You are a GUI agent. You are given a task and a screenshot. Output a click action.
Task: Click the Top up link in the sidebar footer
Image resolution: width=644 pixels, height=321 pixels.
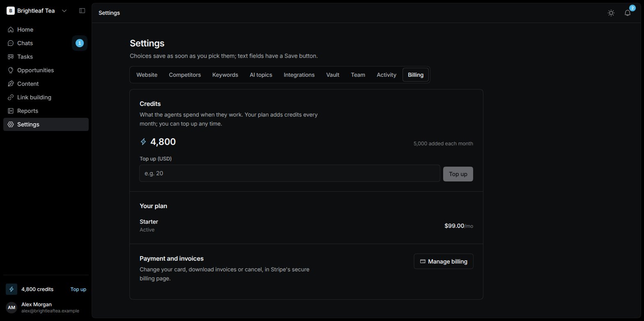78,289
